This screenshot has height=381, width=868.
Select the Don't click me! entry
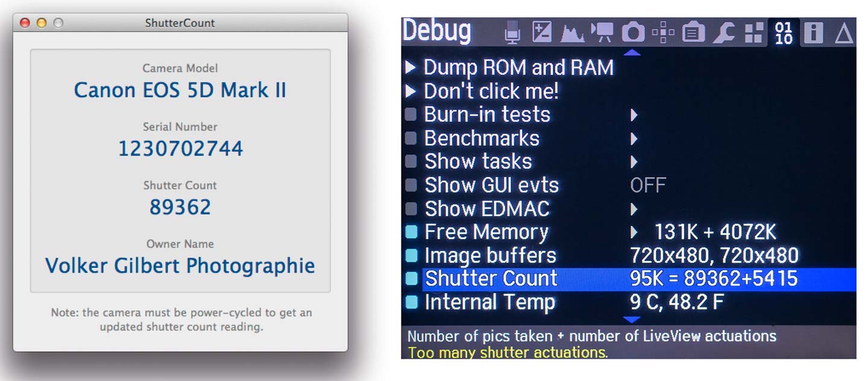click(x=491, y=91)
